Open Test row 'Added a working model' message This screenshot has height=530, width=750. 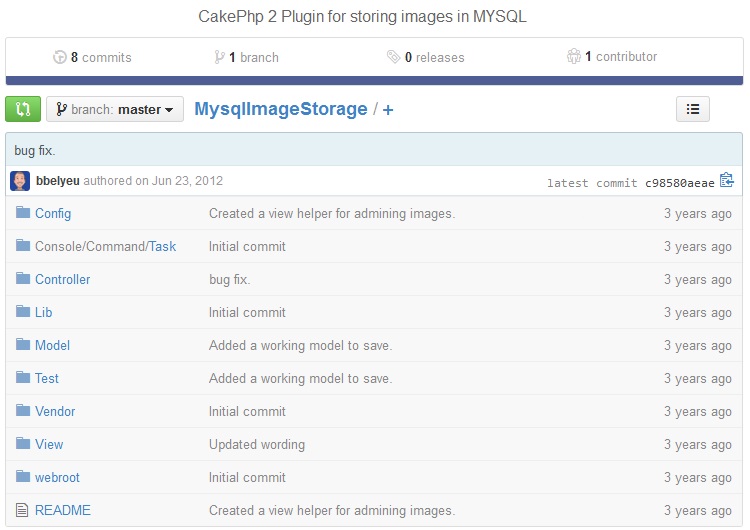[x=300, y=378]
